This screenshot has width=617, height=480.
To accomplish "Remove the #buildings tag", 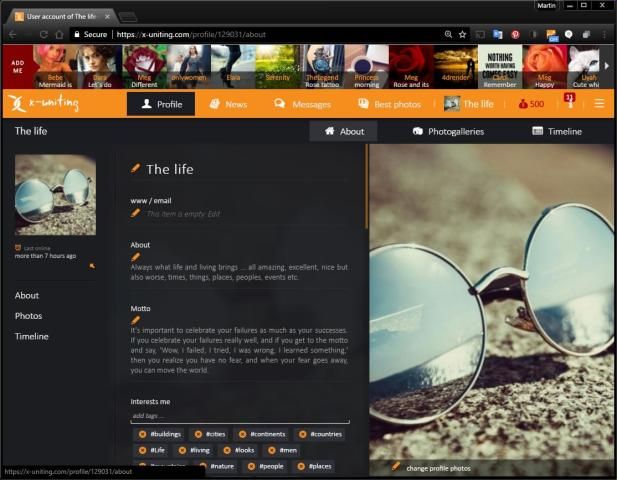I will tap(142, 434).
